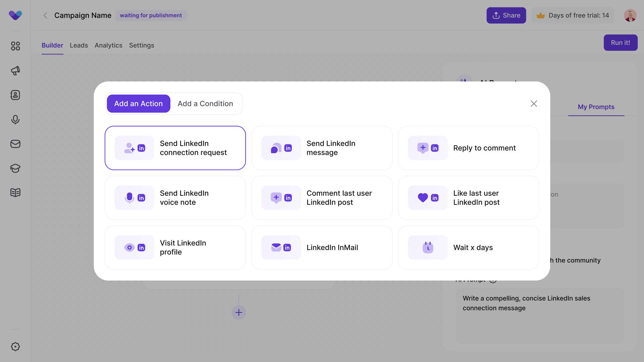644x362 pixels.
Task: Click the plus add-step node icon
Action: pos(239,312)
